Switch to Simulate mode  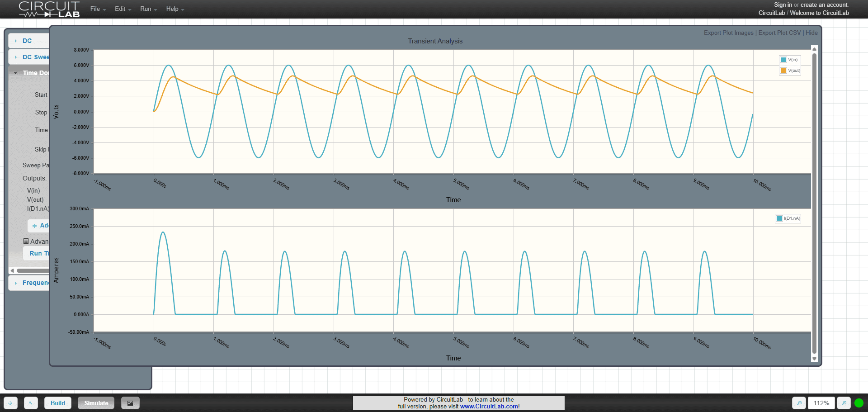[96, 403]
